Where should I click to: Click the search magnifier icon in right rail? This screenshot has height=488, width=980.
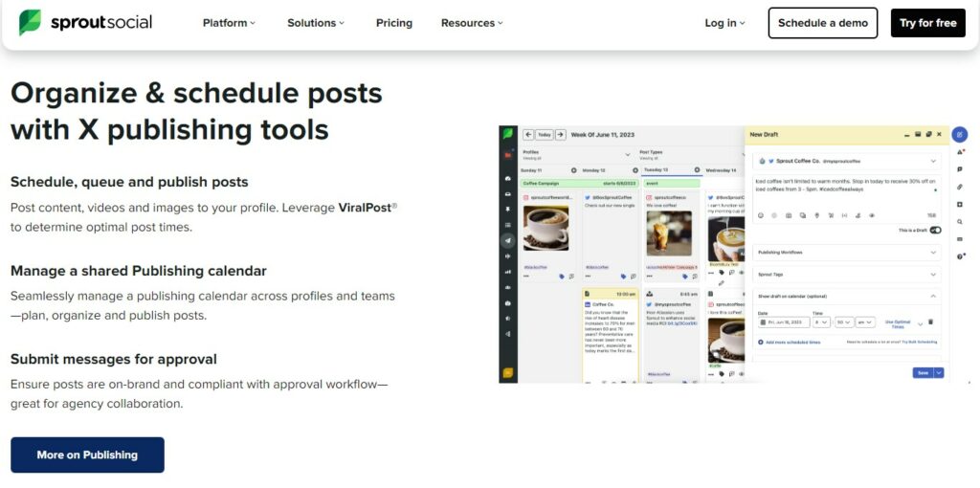pyautogui.click(x=960, y=221)
